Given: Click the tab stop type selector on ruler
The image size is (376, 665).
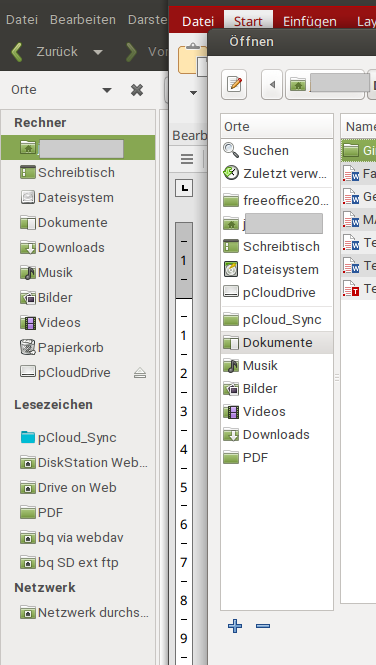Looking at the screenshot, I should (x=184, y=188).
